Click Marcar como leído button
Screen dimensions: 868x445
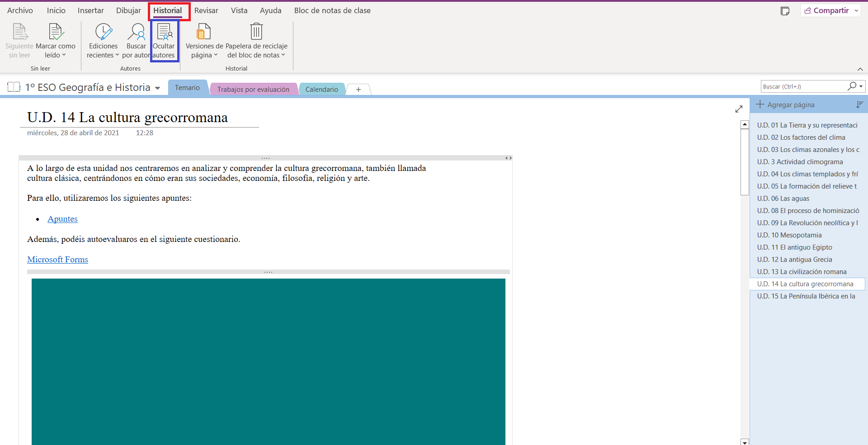tap(56, 41)
